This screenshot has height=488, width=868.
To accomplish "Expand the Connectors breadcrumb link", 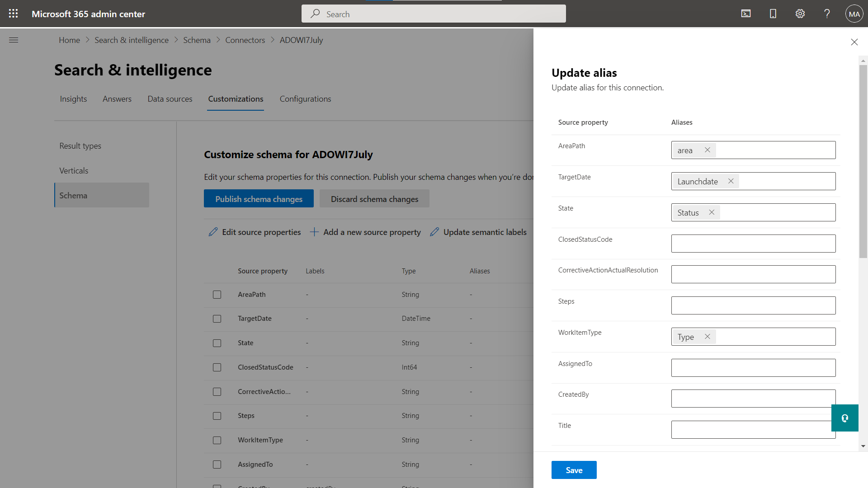I will (x=245, y=40).
